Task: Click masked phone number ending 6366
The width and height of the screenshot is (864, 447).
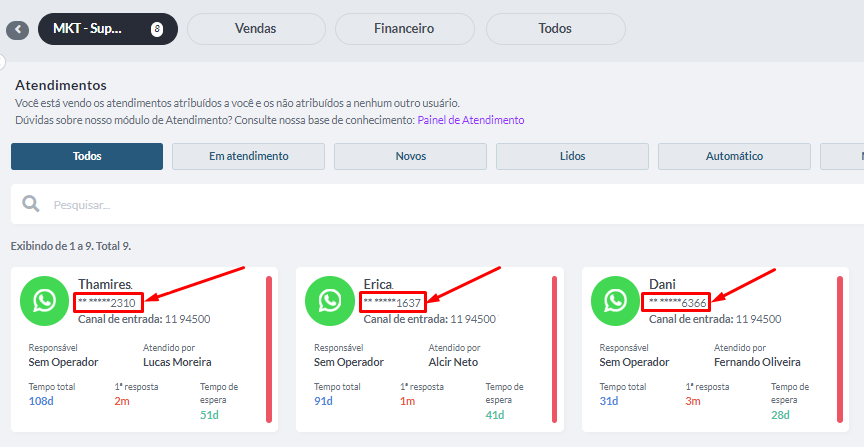Action: (x=678, y=303)
